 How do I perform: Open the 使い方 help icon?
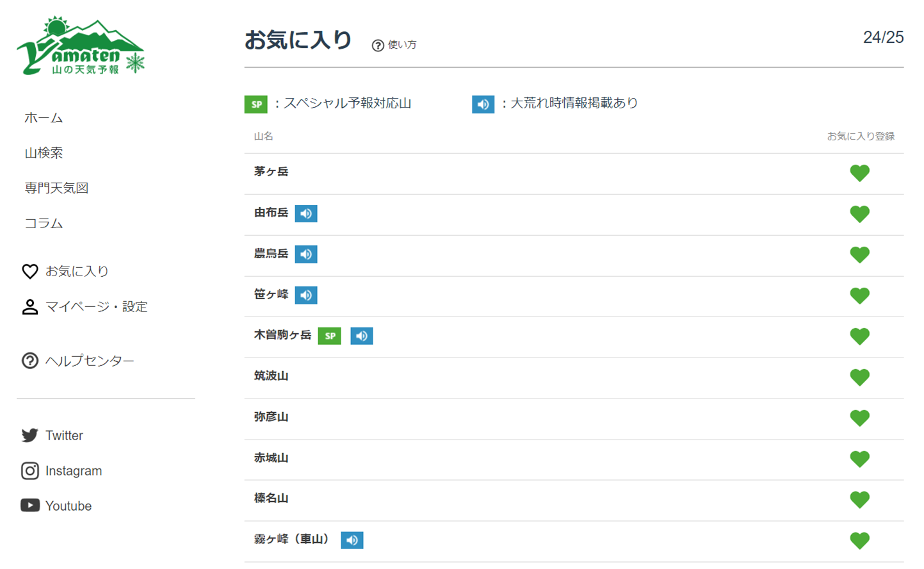[378, 45]
